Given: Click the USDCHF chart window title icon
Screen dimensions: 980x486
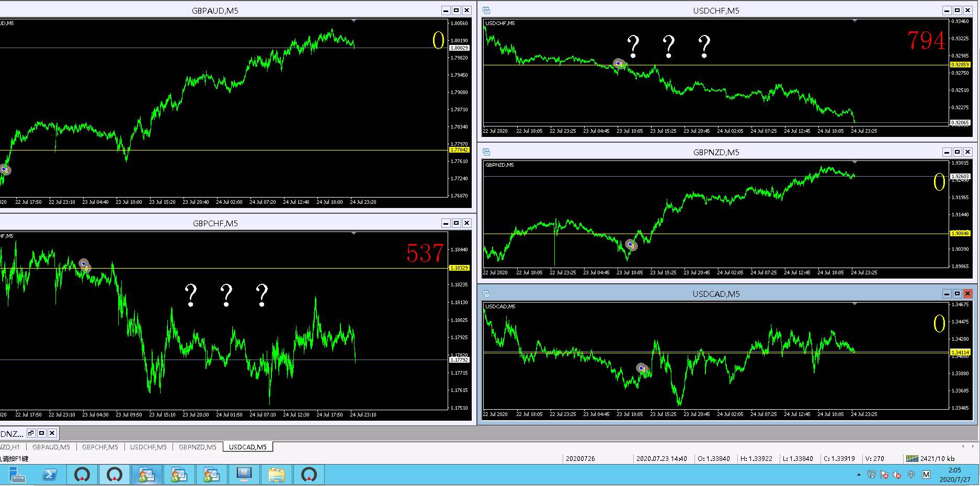Looking at the screenshot, I should 486,10.
